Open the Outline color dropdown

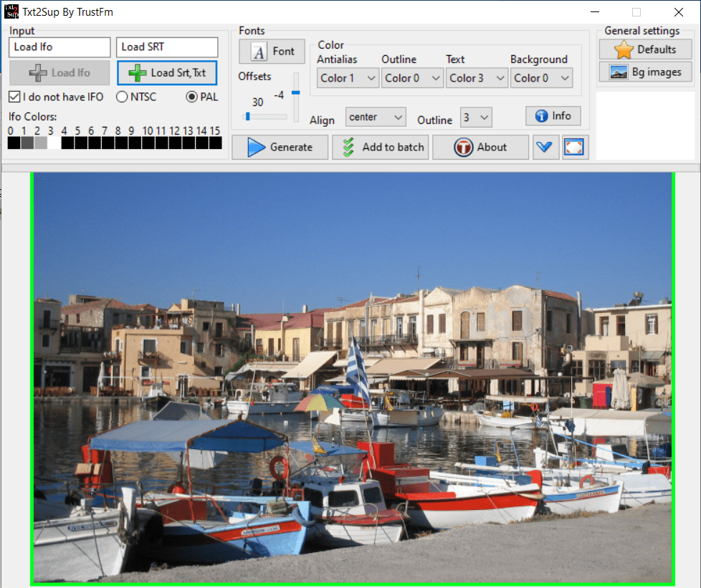tap(412, 78)
